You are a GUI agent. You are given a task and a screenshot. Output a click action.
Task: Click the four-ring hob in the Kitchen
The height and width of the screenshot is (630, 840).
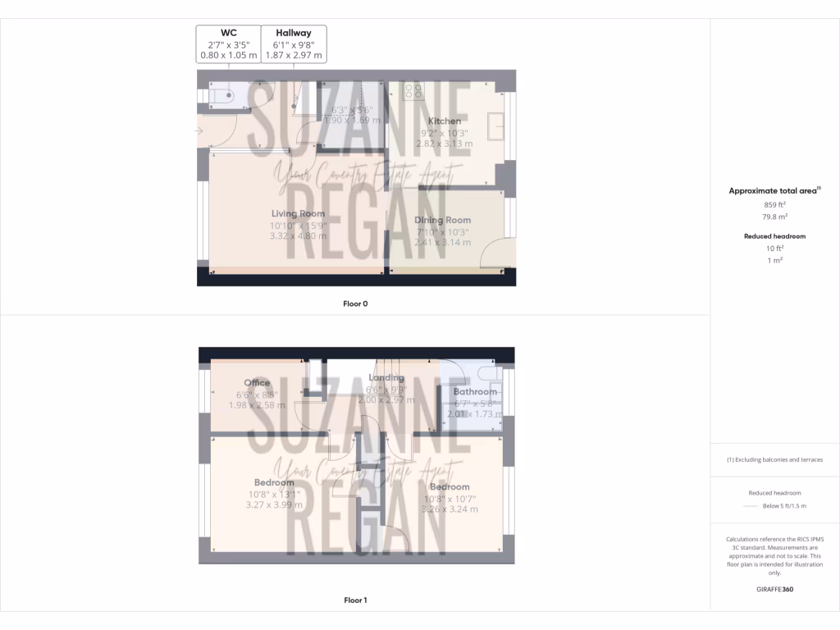[x=413, y=91]
